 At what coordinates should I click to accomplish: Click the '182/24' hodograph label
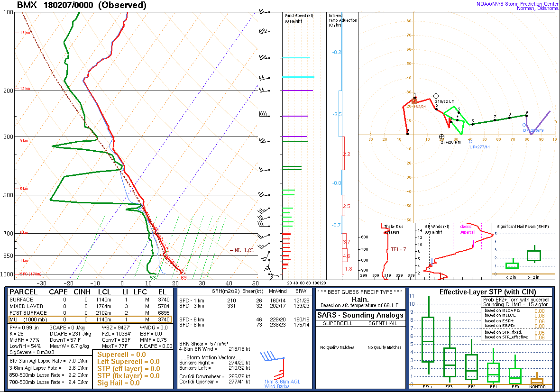click(x=420, y=107)
